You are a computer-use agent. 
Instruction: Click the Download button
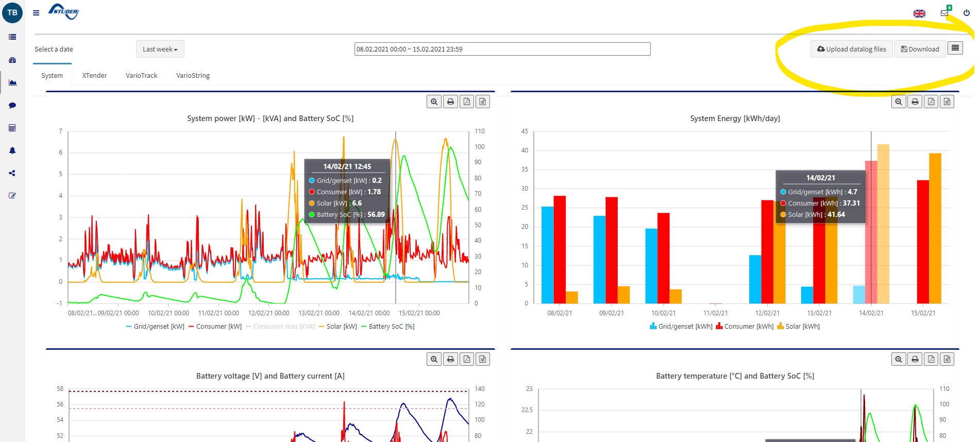click(x=920, y=49)
